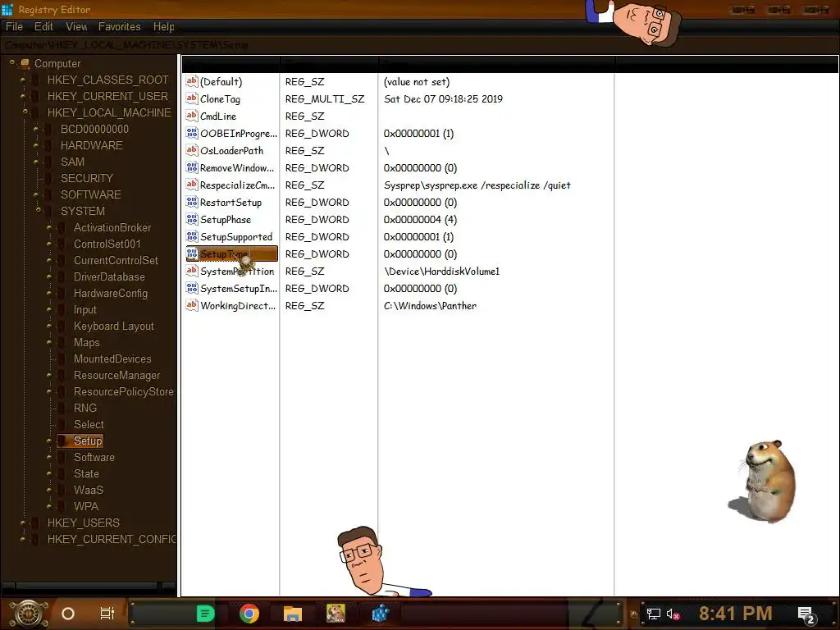Click the C:\Windows\Panther data cell

click(430, 306)
